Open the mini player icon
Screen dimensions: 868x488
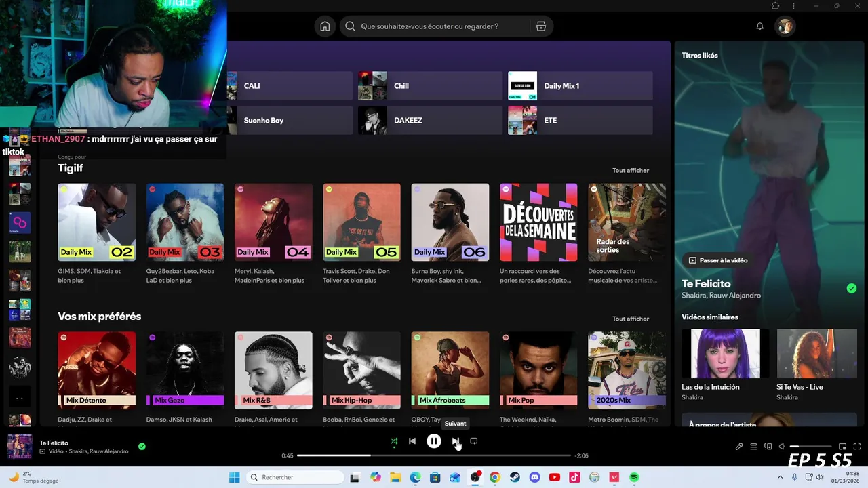click(x=843, y=447)
